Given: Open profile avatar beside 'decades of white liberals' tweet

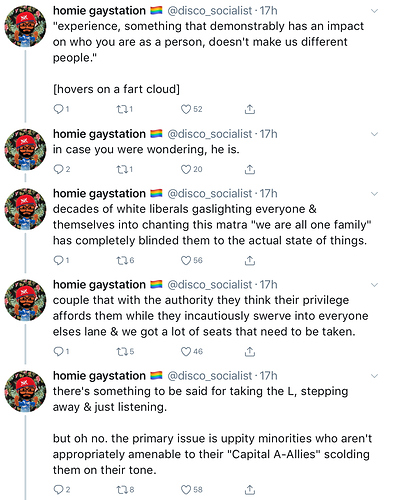Looking at the screenshot, I should 25,209.
